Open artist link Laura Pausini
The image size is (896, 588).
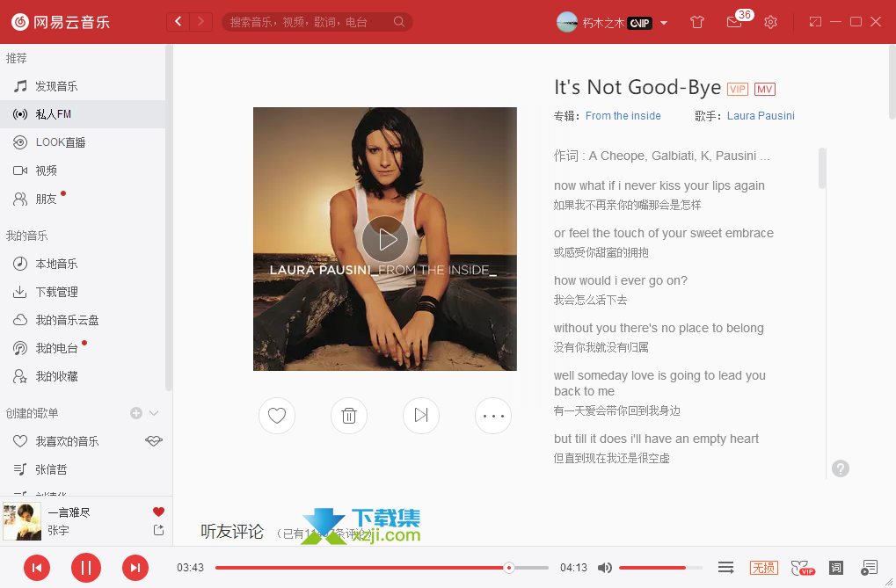point(761,116)
